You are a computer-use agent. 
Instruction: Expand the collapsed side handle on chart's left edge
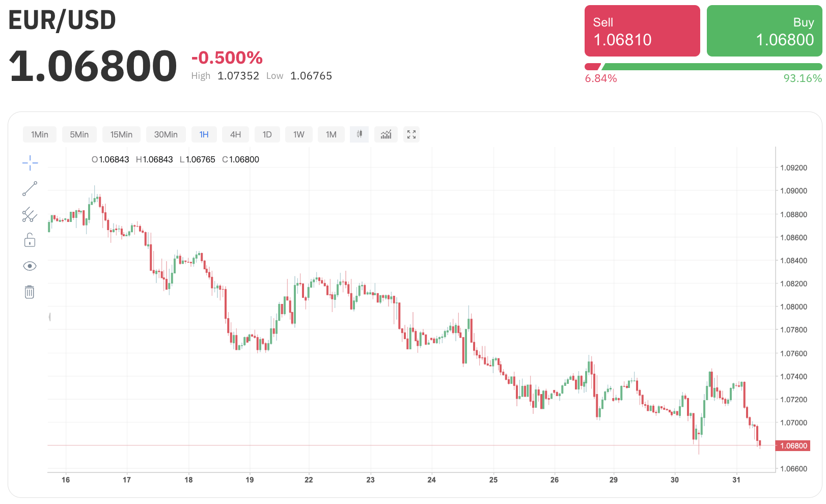coord(49,317)
